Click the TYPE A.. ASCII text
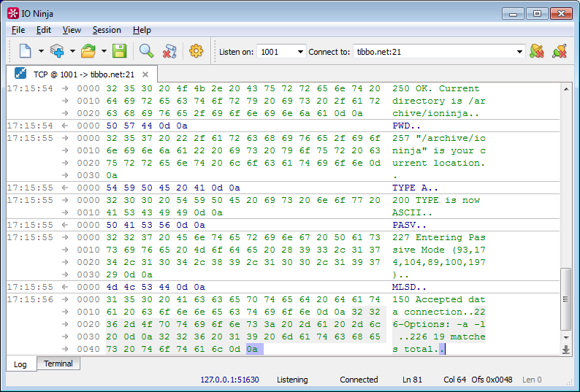Image resolution: width=580 pixels, height=392 pixels. 415,188
